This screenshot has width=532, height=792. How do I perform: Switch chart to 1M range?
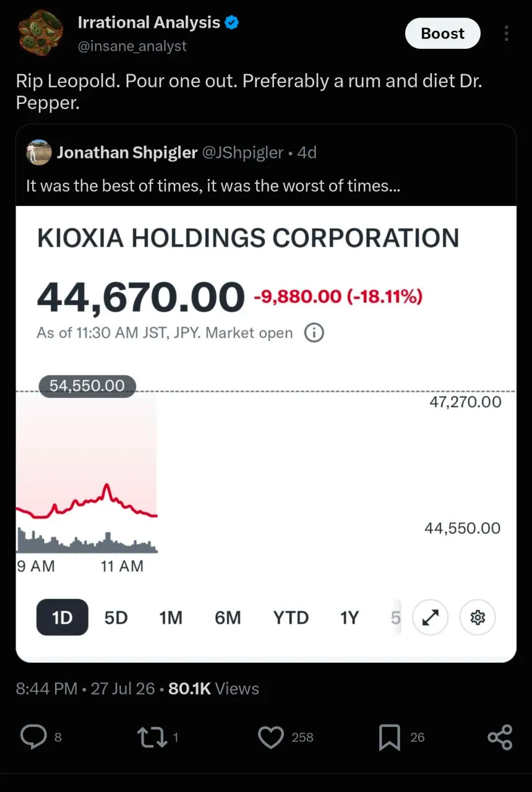171,618
